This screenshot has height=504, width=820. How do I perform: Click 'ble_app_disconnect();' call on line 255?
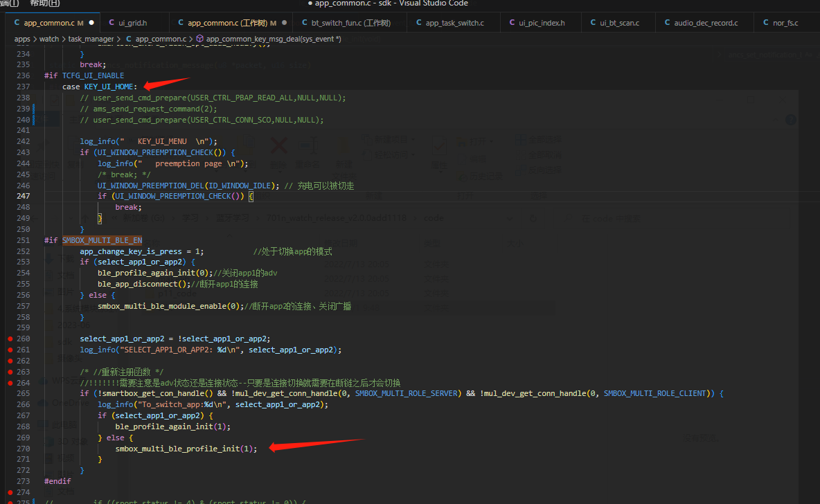[x=144, y=285]
